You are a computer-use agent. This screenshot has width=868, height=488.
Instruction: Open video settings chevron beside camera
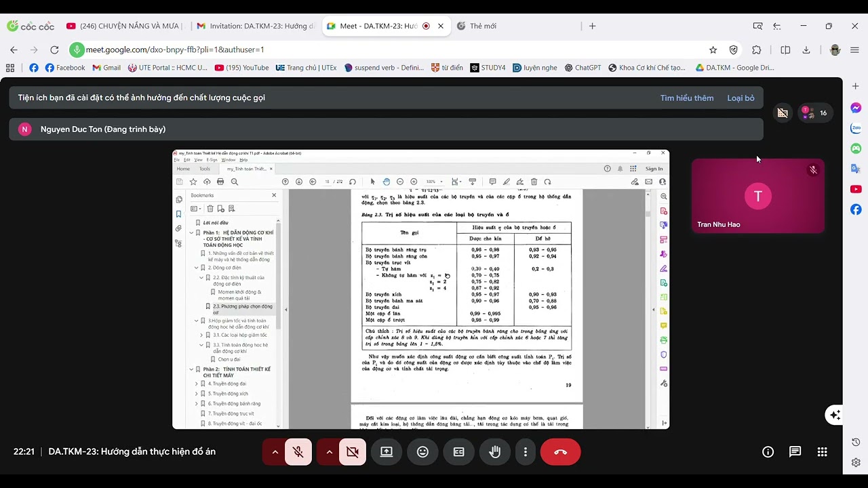(x=329, y=452)
